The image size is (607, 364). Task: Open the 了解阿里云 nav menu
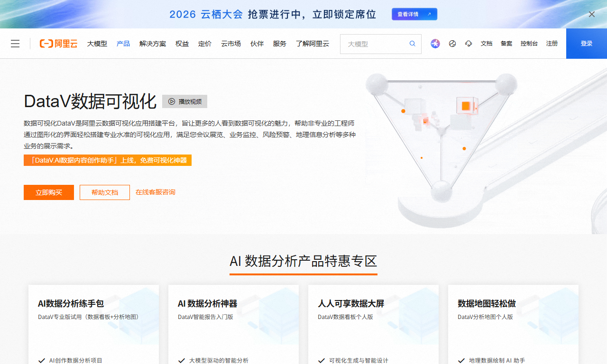[x=313, y=44]
